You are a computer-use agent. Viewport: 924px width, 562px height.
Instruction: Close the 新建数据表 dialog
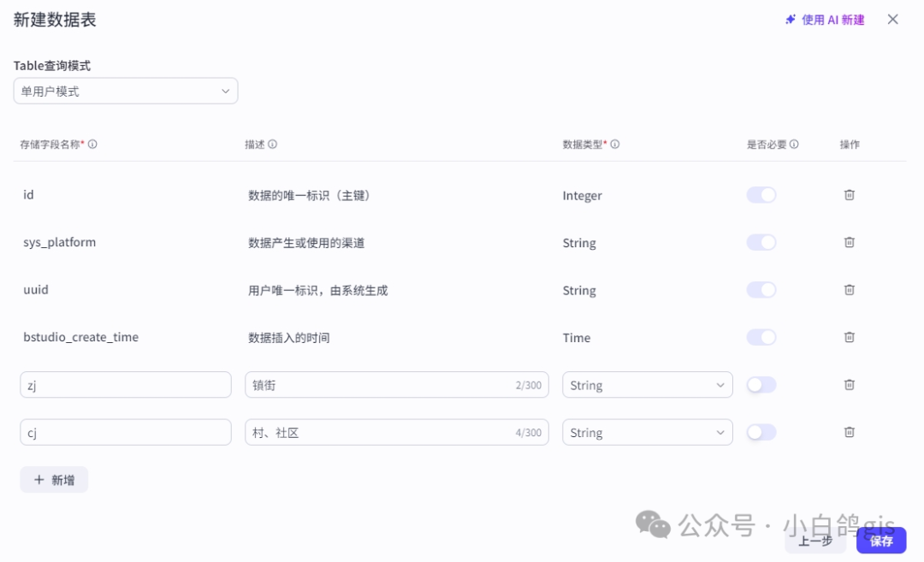pos(892,20)
